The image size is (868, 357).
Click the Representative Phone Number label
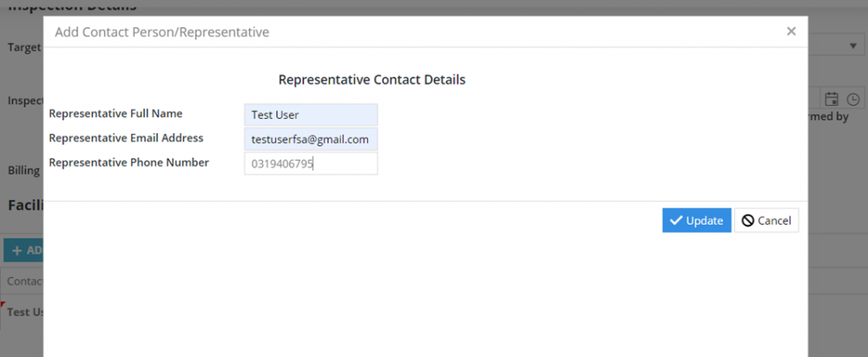[129, 163]
